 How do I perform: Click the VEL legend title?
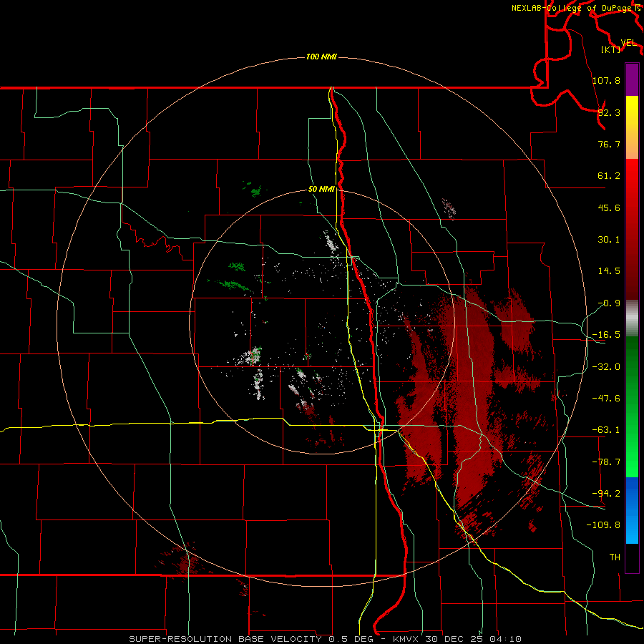point(628,43)
